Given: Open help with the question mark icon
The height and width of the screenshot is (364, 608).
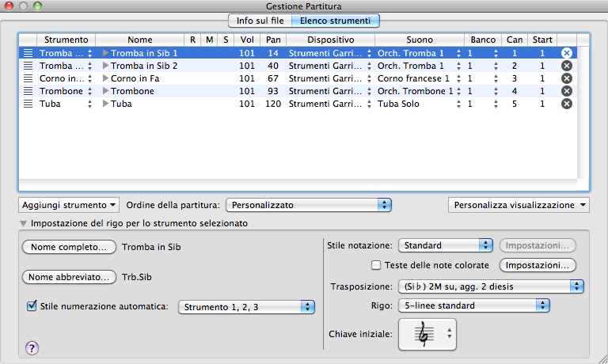Looking at the screenshot, I should tap(32, 347).
